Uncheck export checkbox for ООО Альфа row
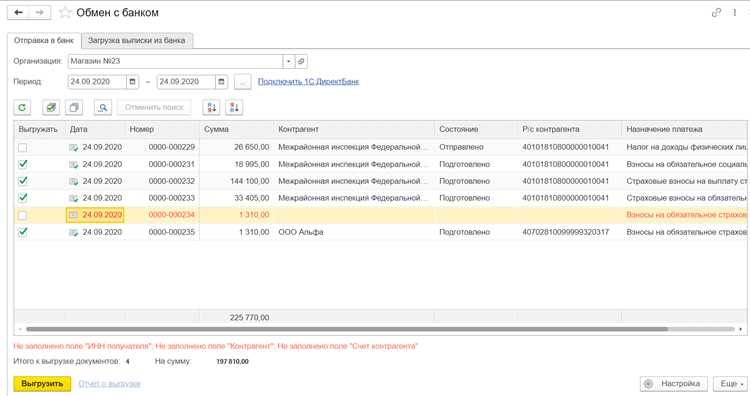750x396 pixels. (22, 232)
